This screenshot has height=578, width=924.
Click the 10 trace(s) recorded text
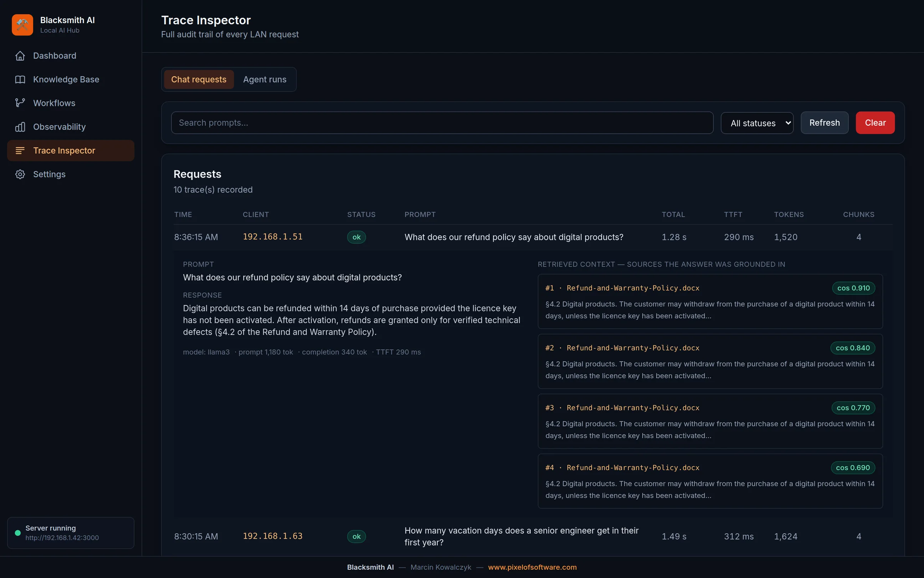(213, 190)
